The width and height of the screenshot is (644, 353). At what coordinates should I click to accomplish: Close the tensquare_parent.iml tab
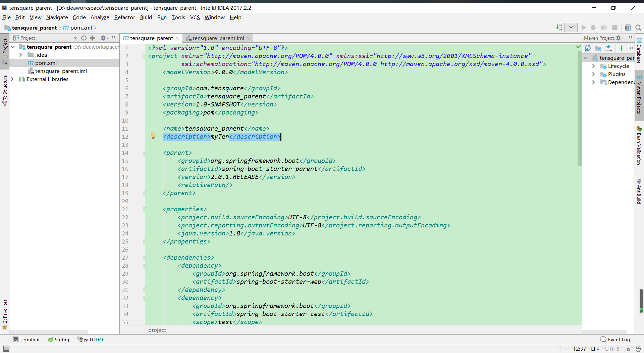pyautogui.click(x=249, y=38)
